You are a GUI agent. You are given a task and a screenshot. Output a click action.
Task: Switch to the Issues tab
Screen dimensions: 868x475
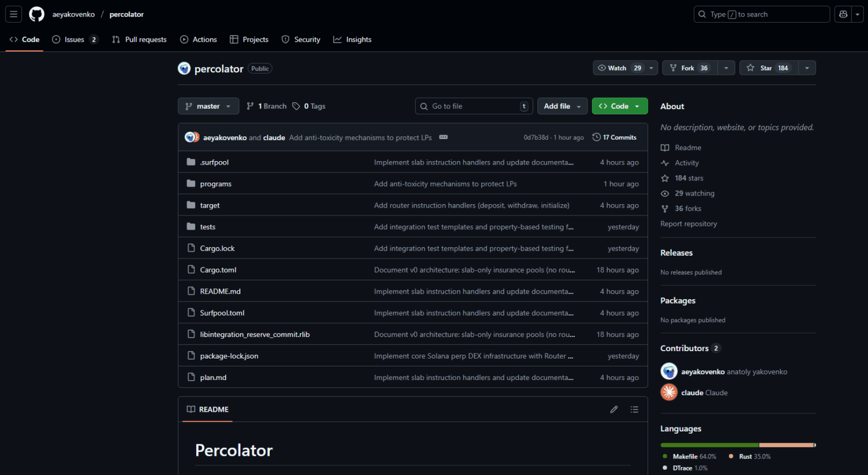click(x=75, y=40)
